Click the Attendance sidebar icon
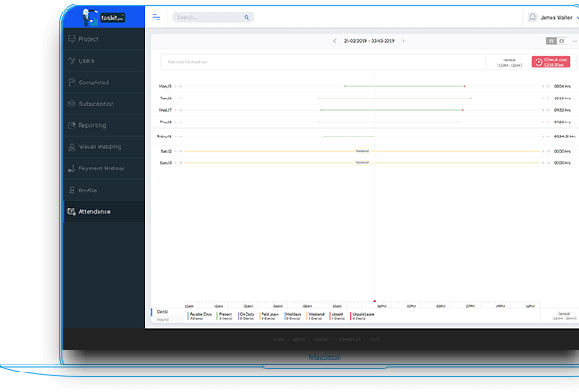Screen dimensions: 579x392 click(x=72, y=211)
